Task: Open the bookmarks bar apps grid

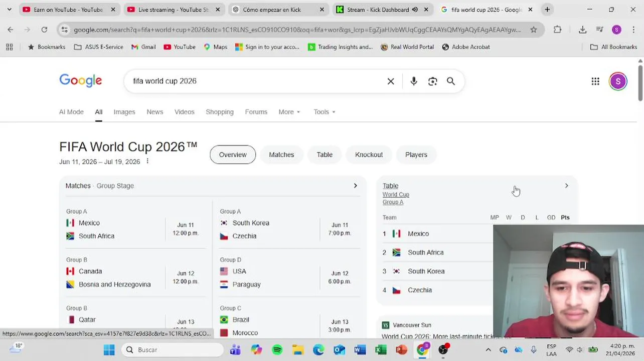Action: 9,47
